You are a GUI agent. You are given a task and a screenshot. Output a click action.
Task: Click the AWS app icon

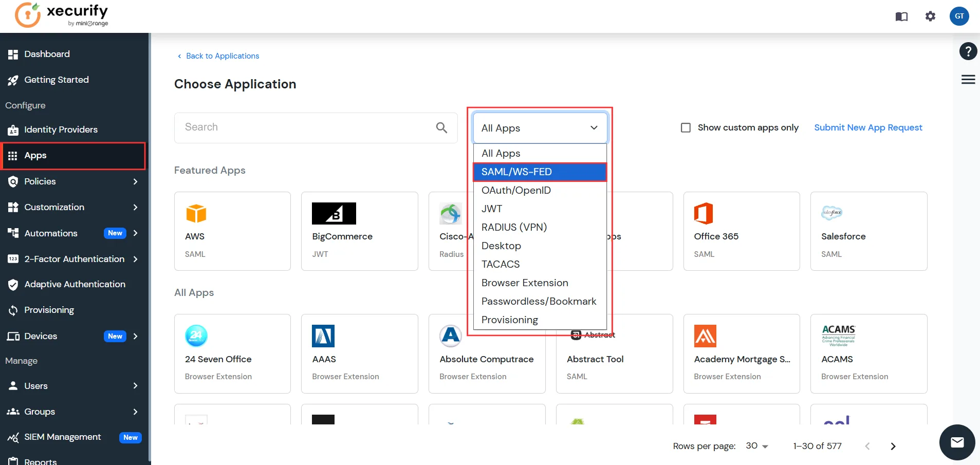196,213
